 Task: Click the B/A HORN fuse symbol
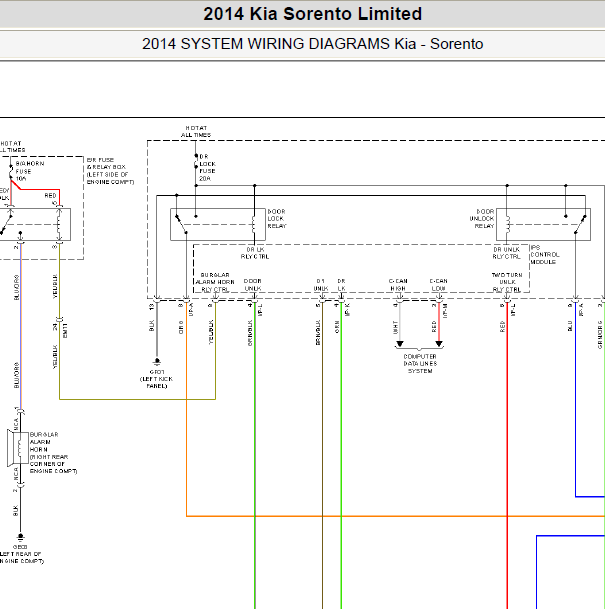point(11,173)
